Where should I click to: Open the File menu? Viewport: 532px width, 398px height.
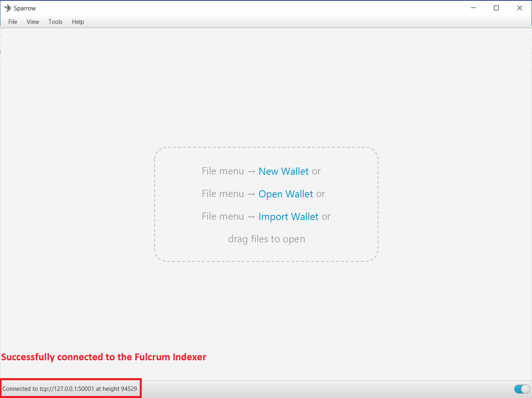[13, 22]
